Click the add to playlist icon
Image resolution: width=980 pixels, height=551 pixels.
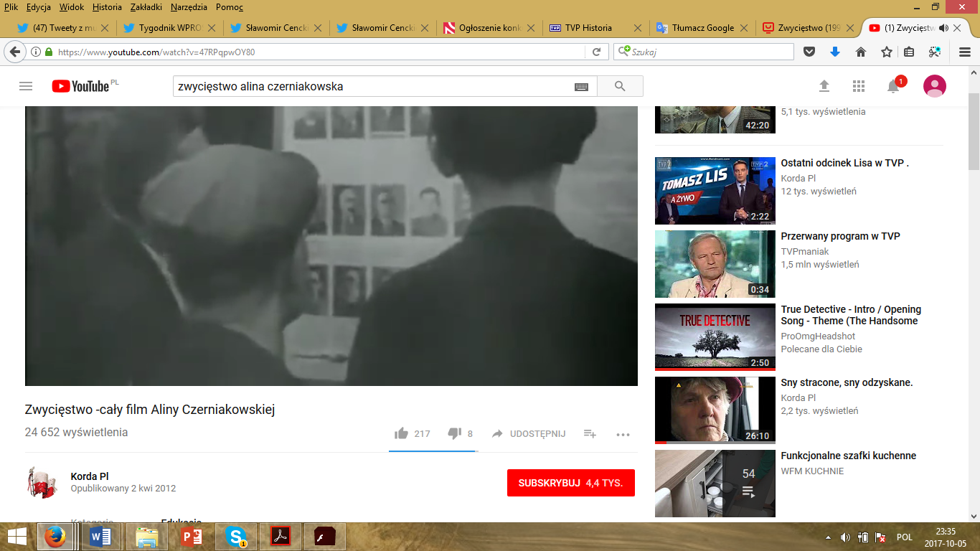pyautogui.click(x=590, y=433)
